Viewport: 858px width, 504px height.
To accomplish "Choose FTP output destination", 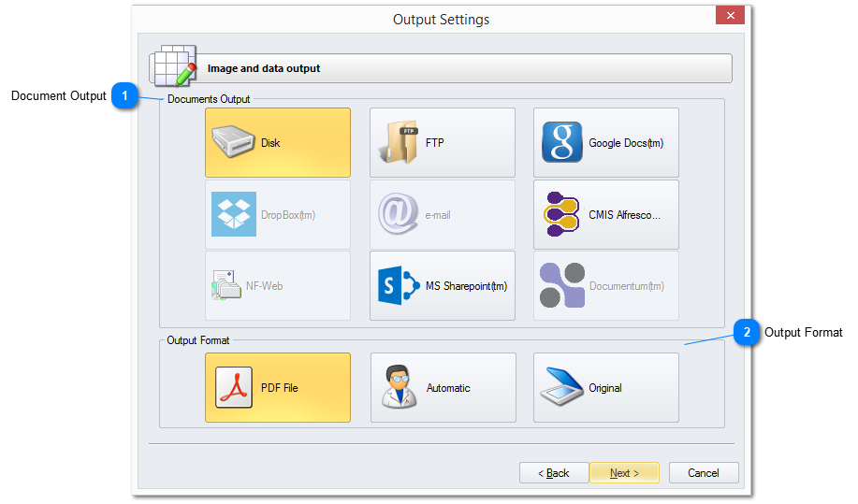I will tap(443, 143).
